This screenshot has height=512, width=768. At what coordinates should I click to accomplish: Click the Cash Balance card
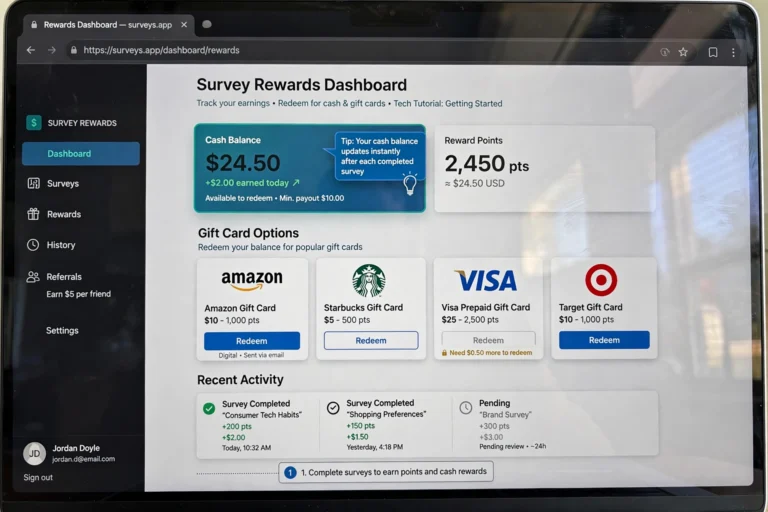coord(310,168)
